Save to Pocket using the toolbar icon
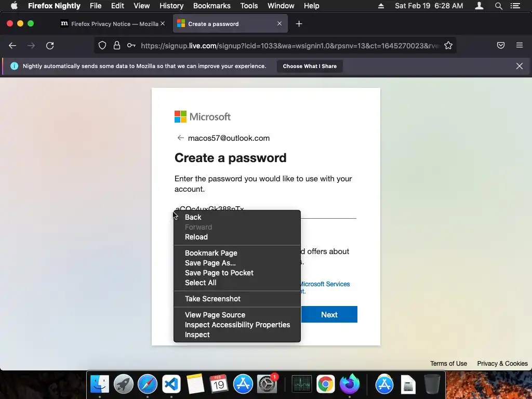 (500, 46)
